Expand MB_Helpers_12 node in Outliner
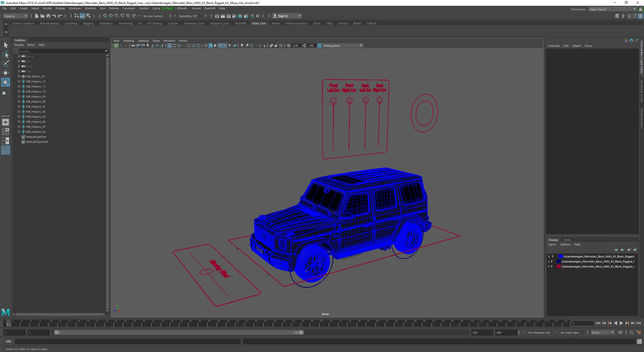This screenshot has width=644, height=352. coord(19,81)
